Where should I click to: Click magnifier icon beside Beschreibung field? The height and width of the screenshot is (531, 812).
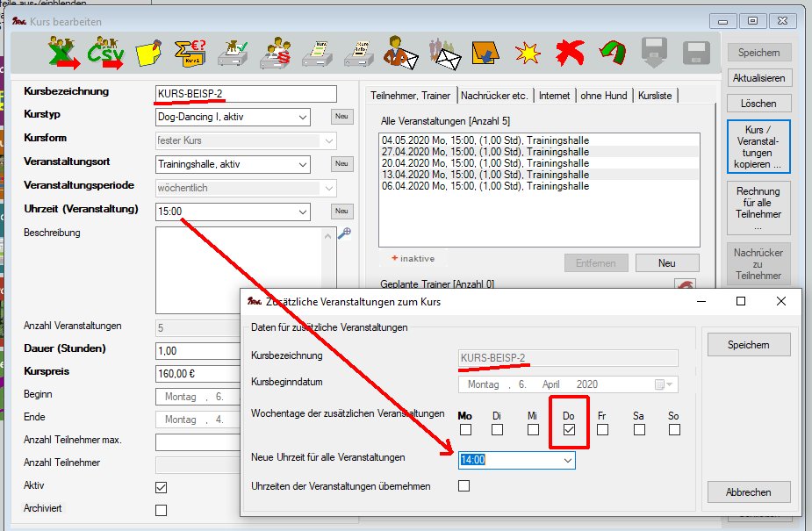344,233
